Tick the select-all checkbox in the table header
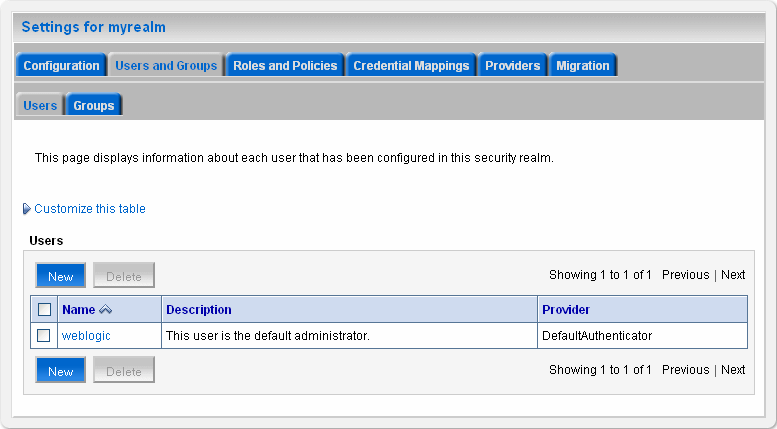777x429 pixels. coord(45,310)
